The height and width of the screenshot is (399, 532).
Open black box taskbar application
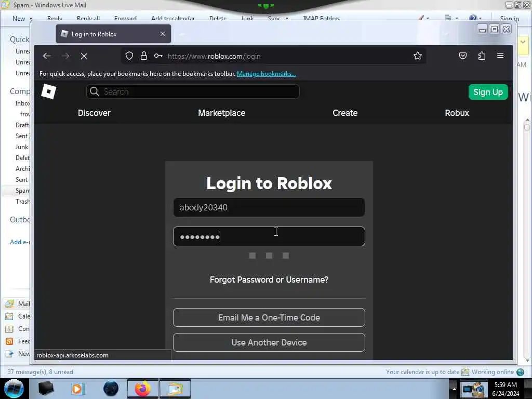point(46,389)
